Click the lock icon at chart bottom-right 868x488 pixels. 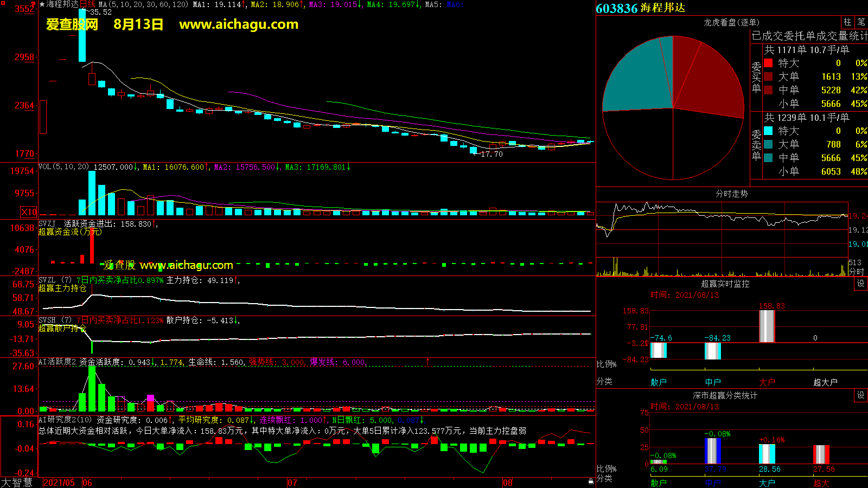591,481
